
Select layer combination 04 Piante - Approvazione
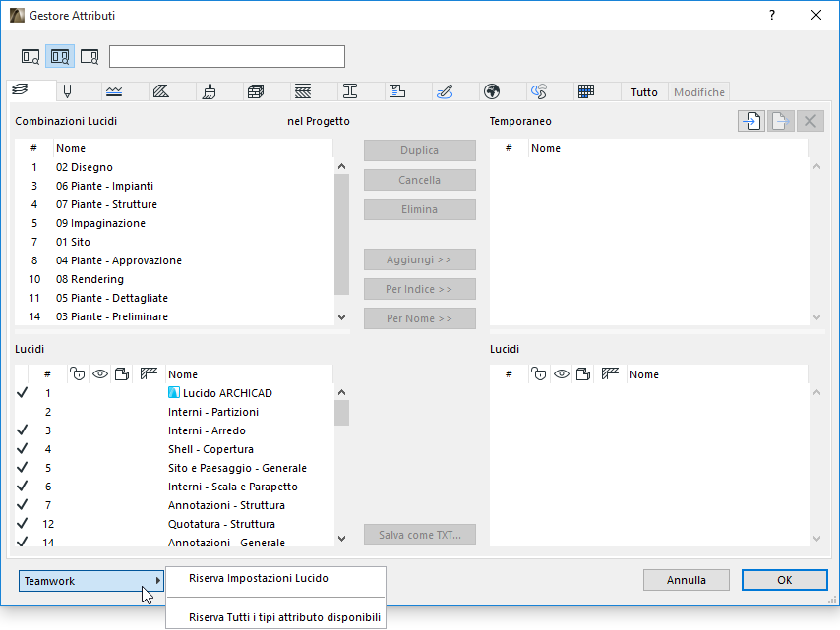[174, 260]
